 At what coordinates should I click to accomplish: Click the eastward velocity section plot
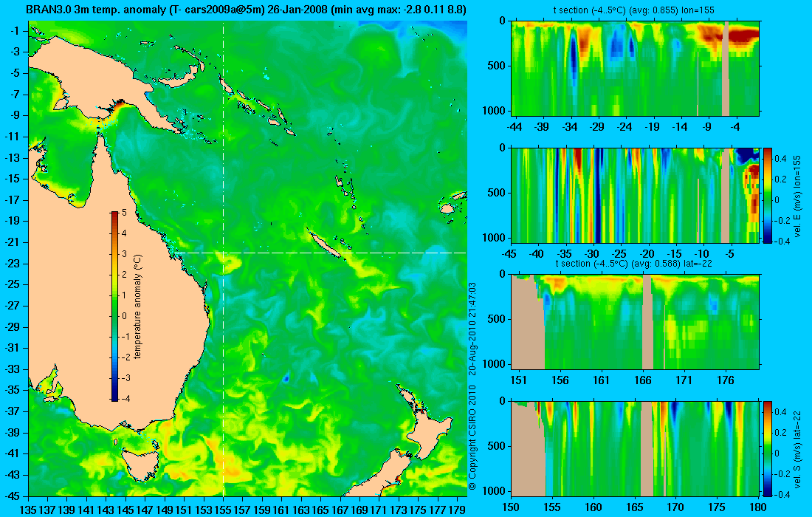pyautogui.click(x=635, y=195)
